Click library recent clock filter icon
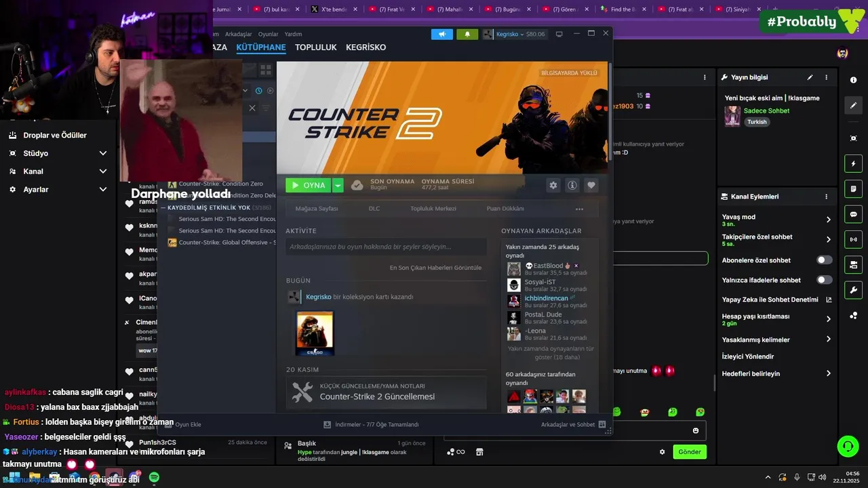This screenshot has height=488, width=868. pyautogui.click(x=258, y=90)
